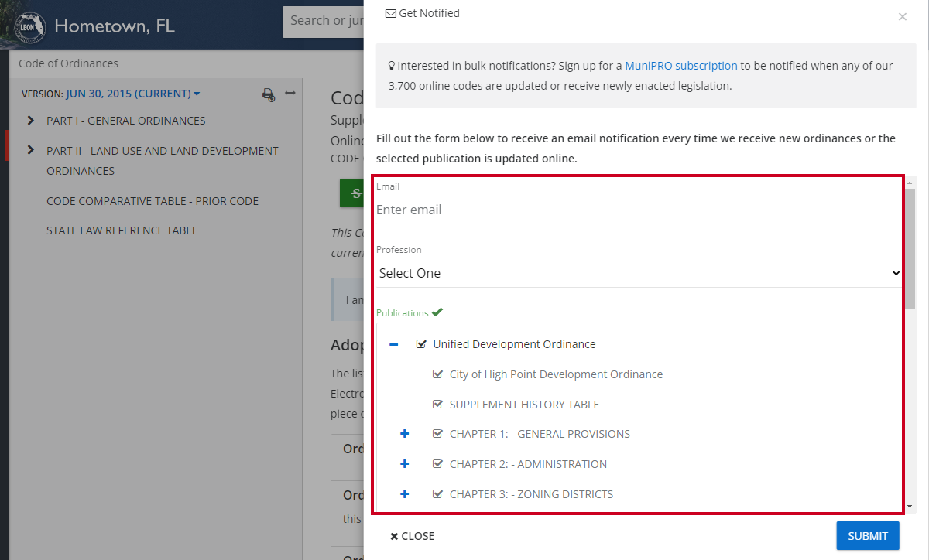Toggle CHAPTER 2 ADMINISTRATION checkbox
The image size is (929, 560).
pyautogui.click(x=437, y=464)
